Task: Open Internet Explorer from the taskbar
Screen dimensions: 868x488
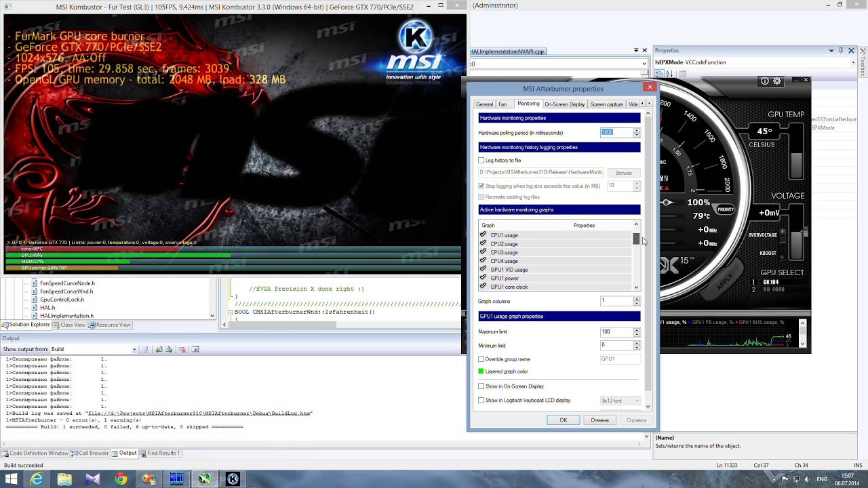Action: tap(37, 479)
